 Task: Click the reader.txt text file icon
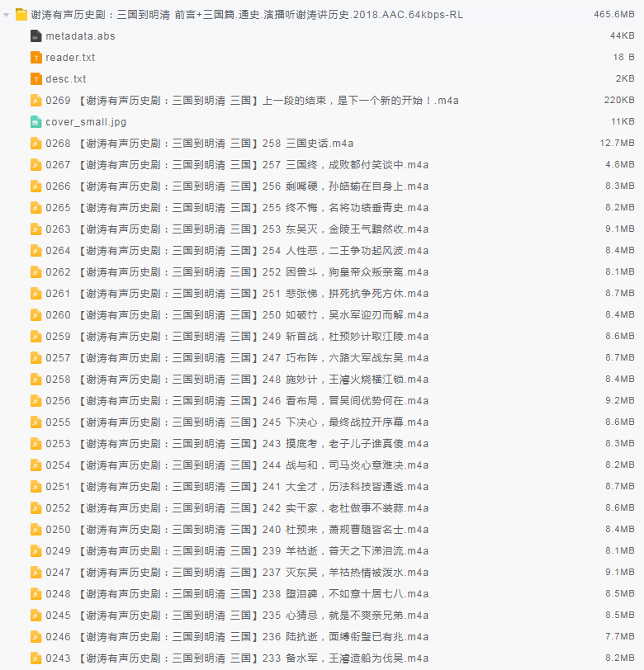36,58
